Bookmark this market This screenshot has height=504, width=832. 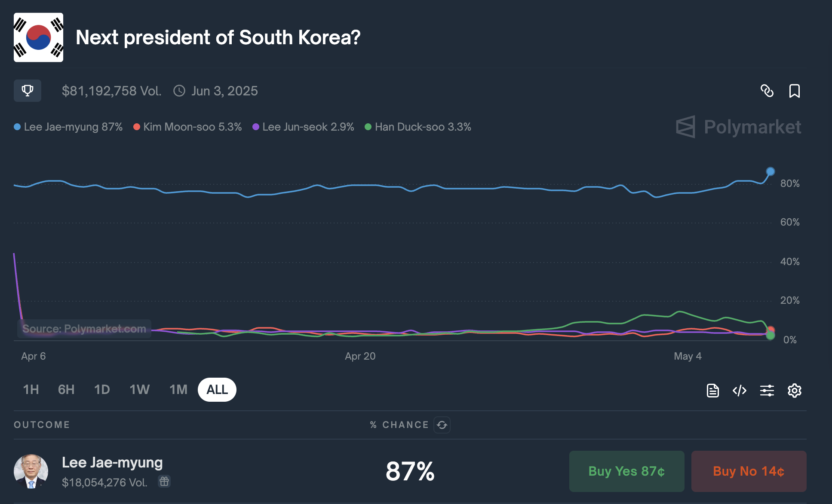tap(795, 91)
